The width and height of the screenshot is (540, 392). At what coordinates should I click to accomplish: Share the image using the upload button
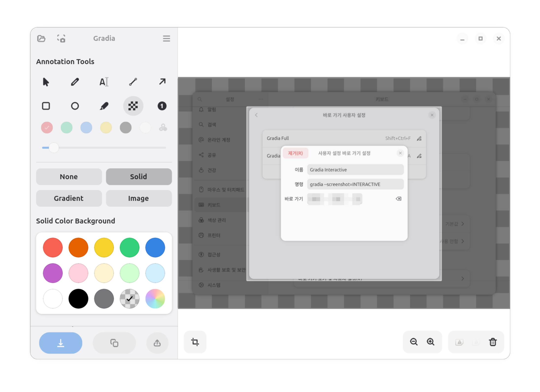tap(157, 343)
